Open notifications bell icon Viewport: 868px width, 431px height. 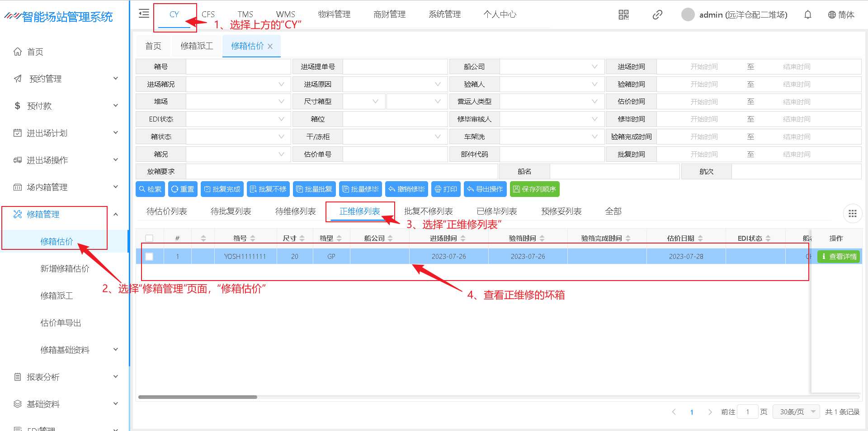pyautogui.click(x=807, y=15)
